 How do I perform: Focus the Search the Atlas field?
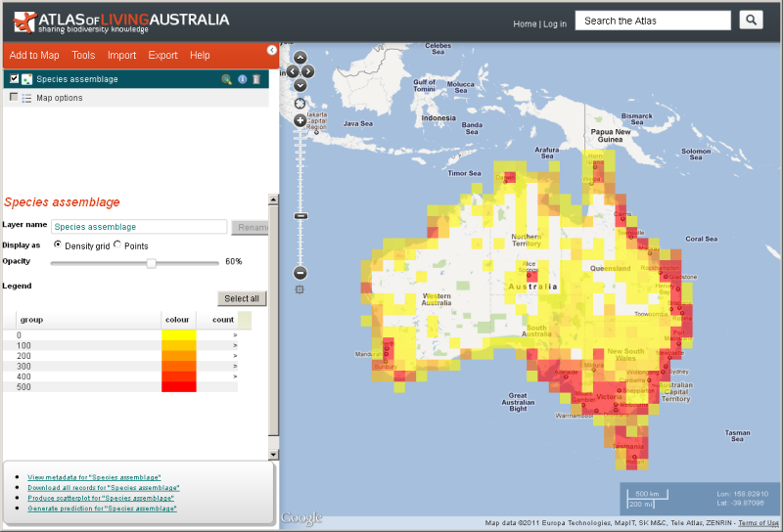[x=653, y=21]
